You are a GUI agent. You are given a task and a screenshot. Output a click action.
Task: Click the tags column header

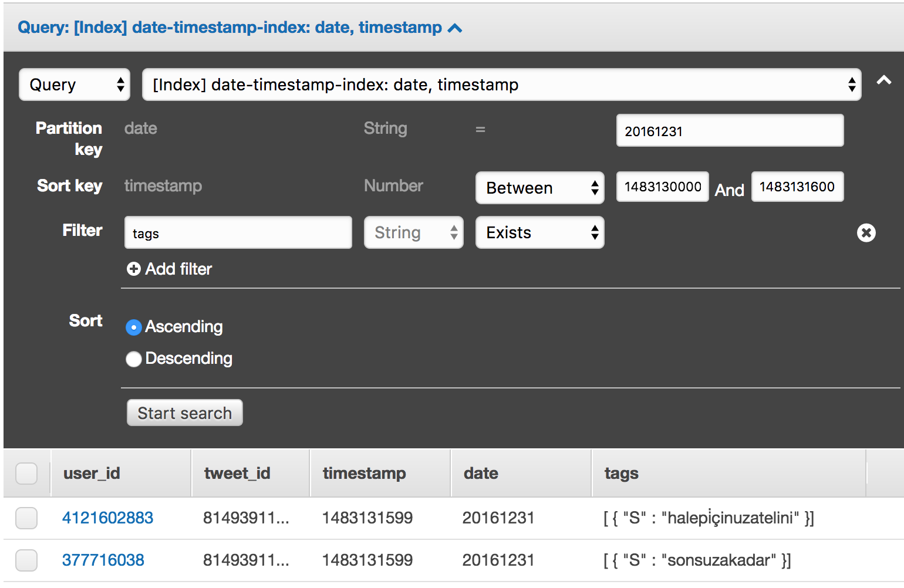[x=729, y=473]
